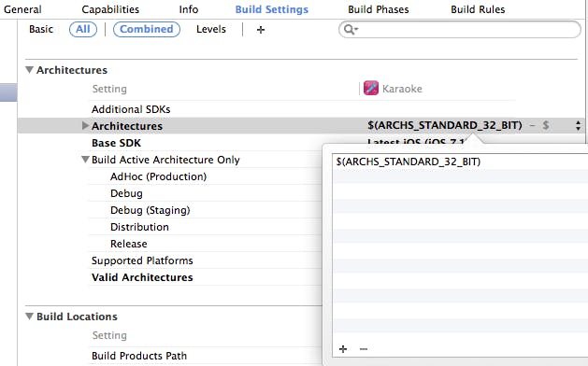The width and height of the screenshot is (588, 366).
Task: Expand the Architectures setting row
Action: point(85,125)
